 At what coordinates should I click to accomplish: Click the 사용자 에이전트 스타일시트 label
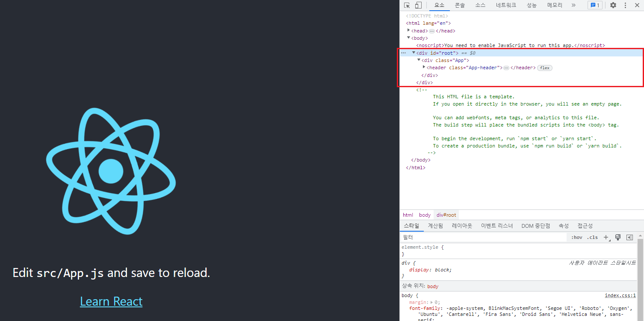(x=603, y=263)
